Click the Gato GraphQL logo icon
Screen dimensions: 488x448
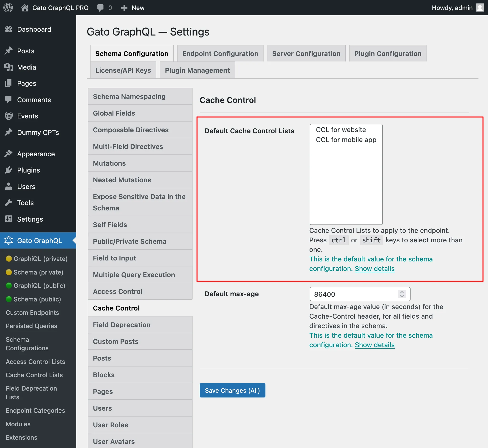click(x=9, y=240)
